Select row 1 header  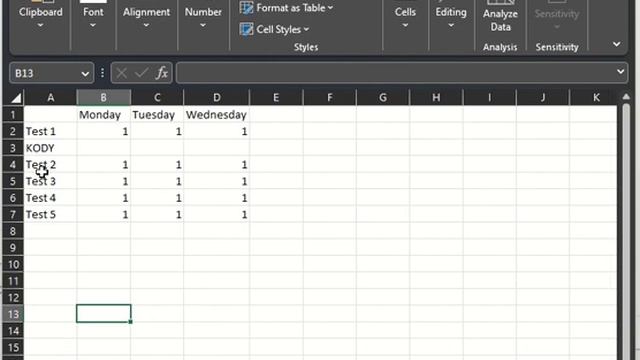point(13,115)
